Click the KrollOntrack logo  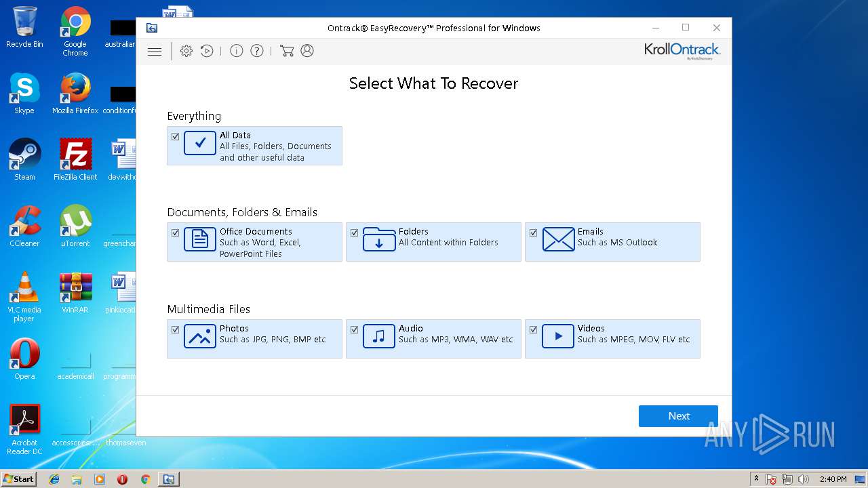pyautogui.click(x=682, y=52)
